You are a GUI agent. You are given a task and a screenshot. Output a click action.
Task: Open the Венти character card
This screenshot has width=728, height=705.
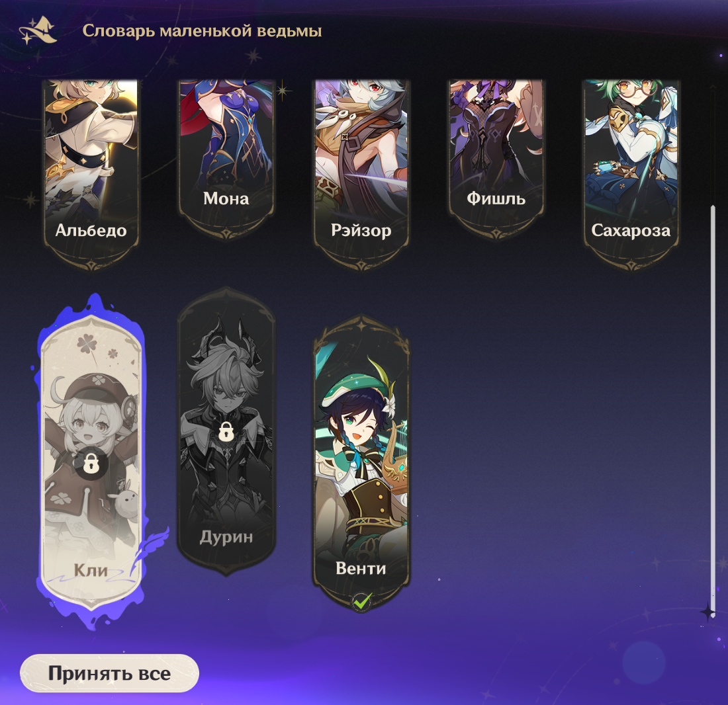[x=361, y=463]
